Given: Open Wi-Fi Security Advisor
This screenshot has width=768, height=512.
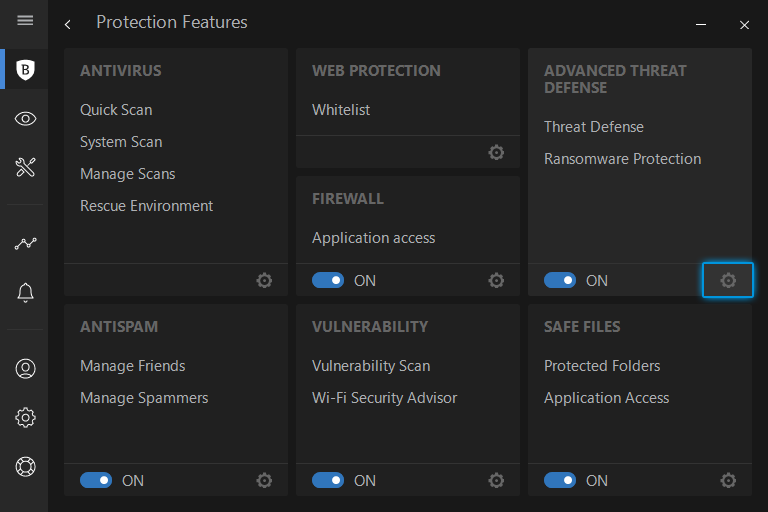Looking at the screenshot, I should pos(384,398).
